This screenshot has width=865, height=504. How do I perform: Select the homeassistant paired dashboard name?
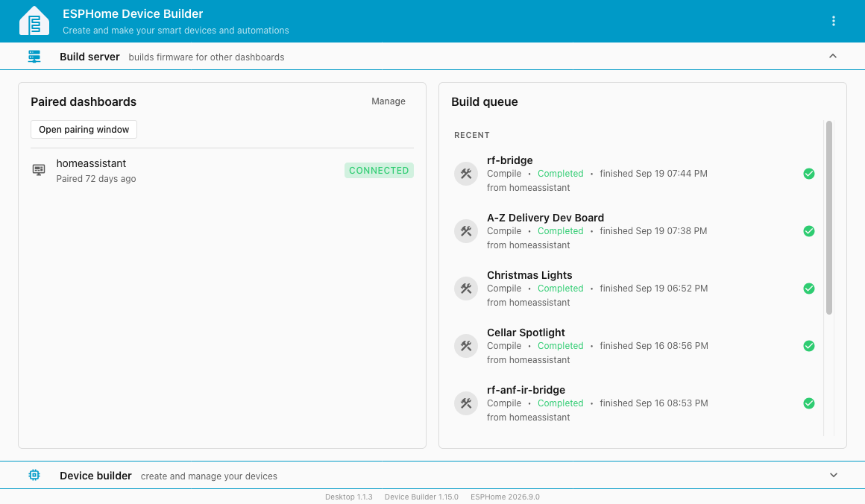tap(91, 163)
